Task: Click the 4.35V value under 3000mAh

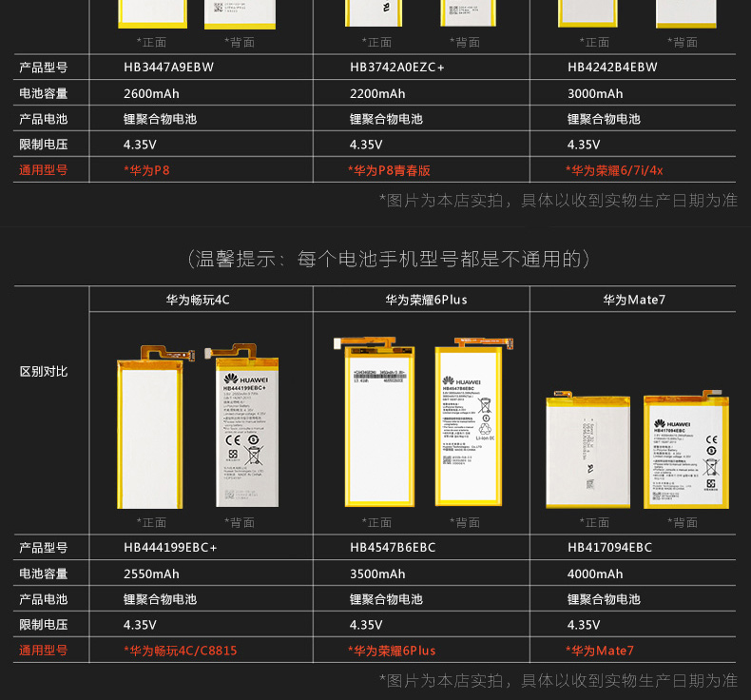Action: click(584, 145)
